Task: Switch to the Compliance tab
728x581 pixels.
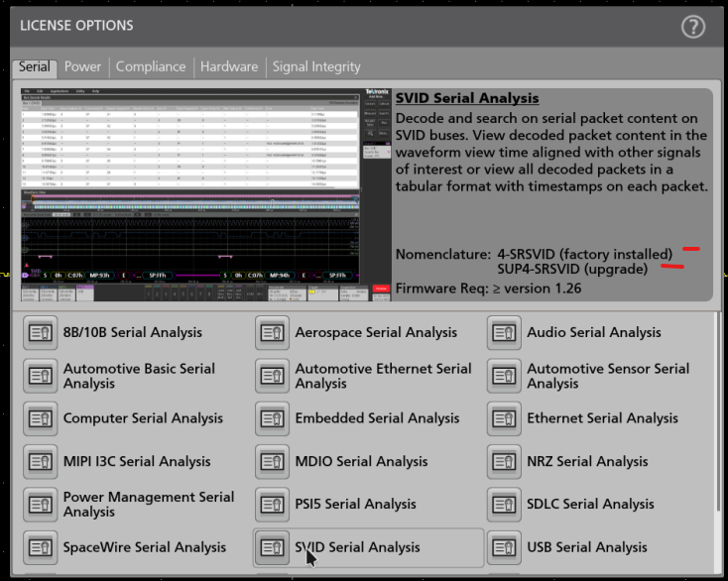Action: point(151,66)
